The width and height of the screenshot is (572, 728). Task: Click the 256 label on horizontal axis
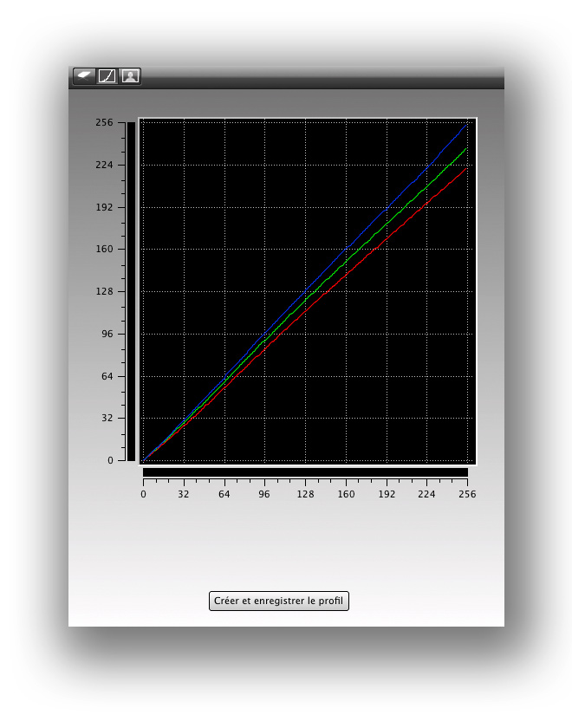(x=467, y=494)
